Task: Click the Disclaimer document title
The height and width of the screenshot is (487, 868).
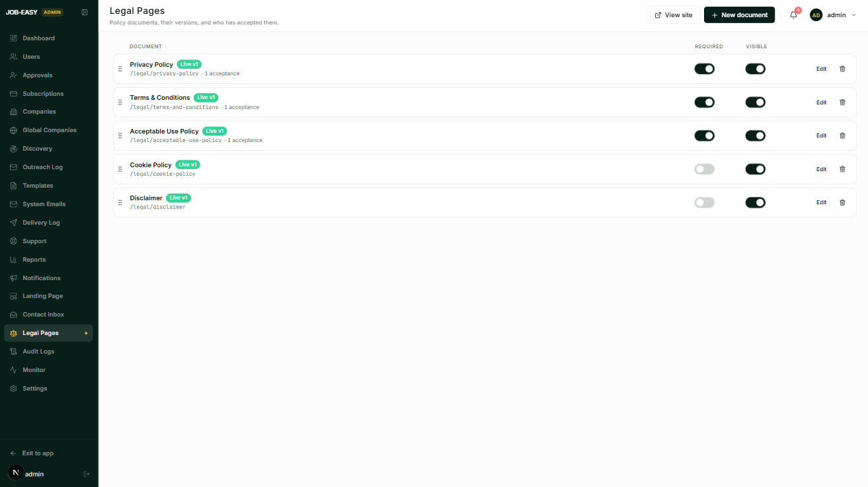Action: coord(146,198)
